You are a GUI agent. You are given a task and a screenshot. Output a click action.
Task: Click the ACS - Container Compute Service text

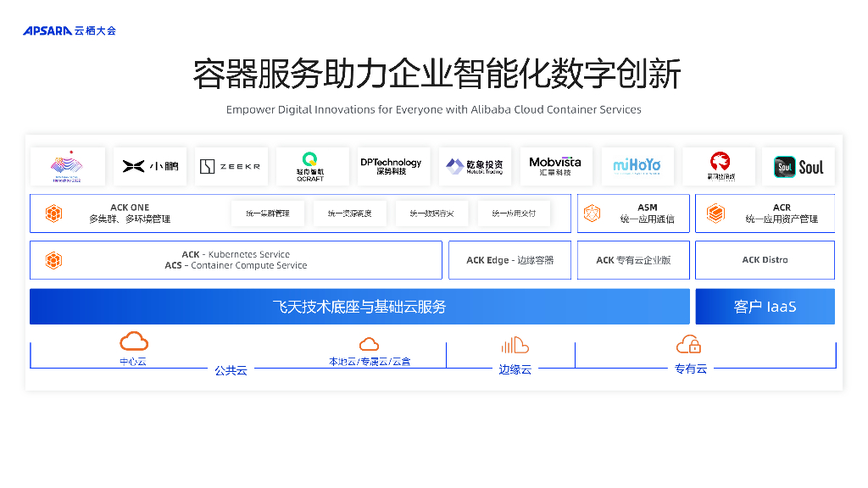click(236, 265)
